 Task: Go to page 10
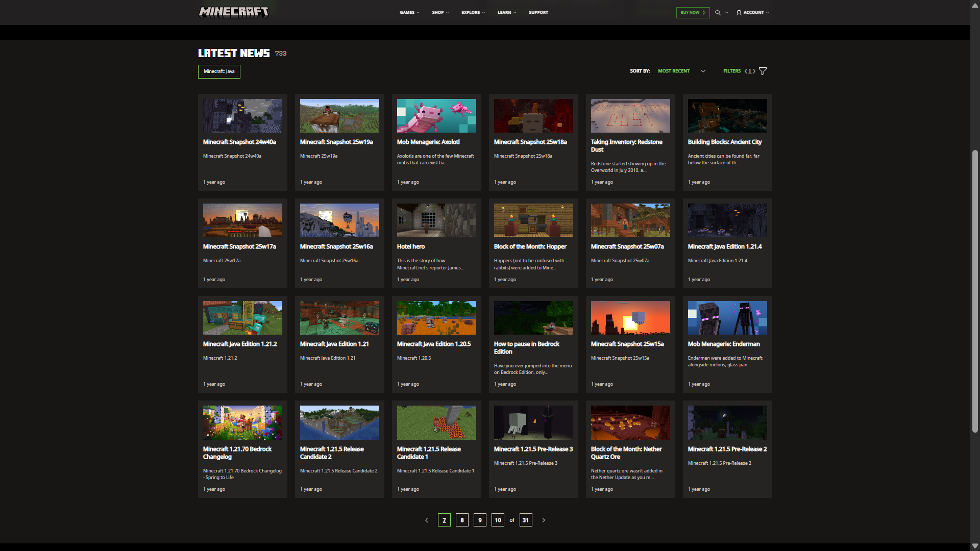(498, 520)
